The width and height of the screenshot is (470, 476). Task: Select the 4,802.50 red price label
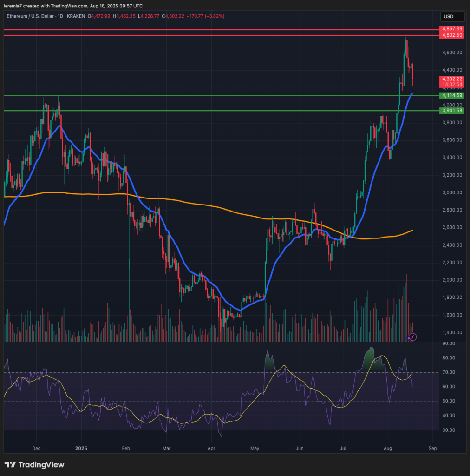pos(452,35)
